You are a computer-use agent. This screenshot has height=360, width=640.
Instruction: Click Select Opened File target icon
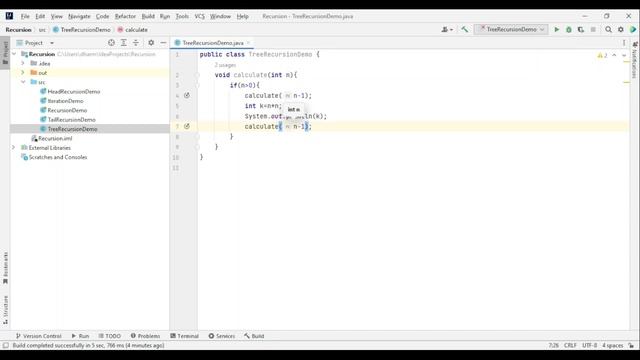pyautogui.click(x=111, y=42)
